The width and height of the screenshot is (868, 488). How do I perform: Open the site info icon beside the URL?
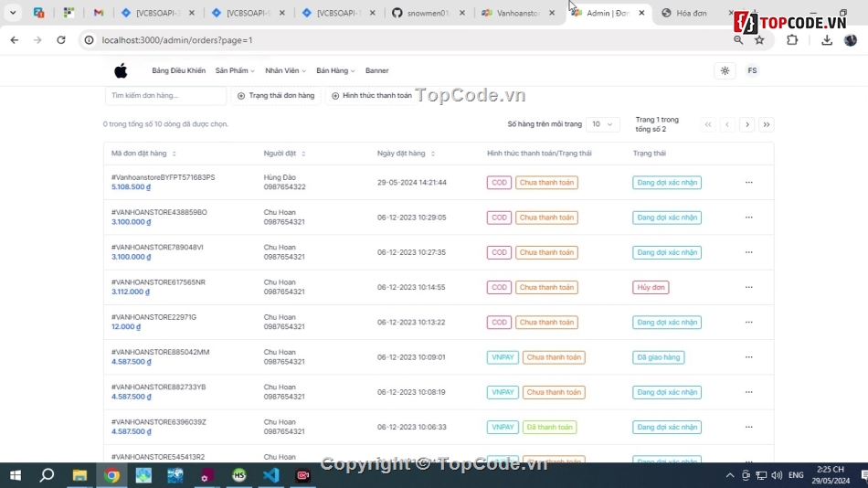pyautogui.click(x=89, y=40)
